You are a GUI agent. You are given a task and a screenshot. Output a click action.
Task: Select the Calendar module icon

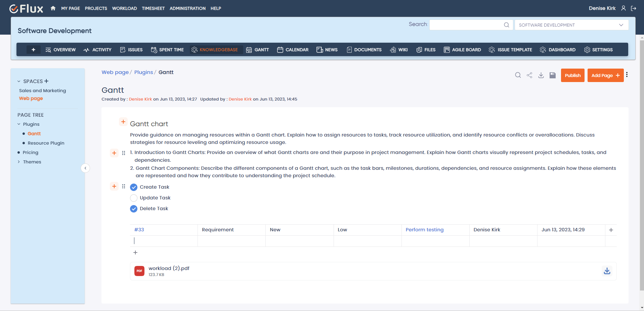coord(281,49)
